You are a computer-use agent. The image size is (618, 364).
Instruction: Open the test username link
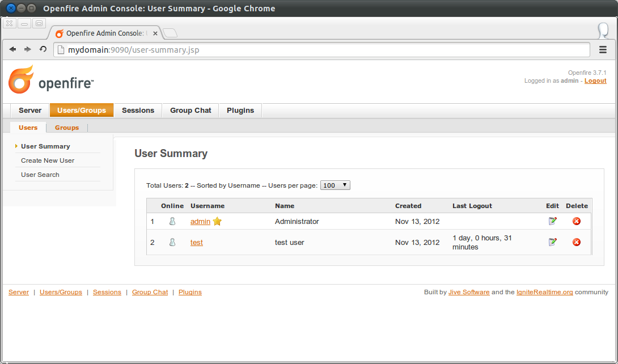pos(197,242)
